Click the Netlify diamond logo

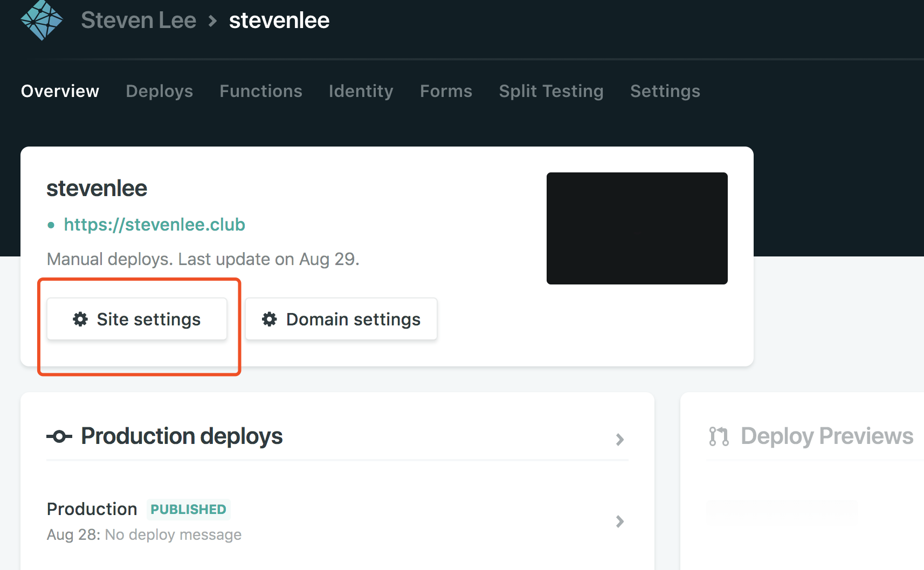coord(42,20)
